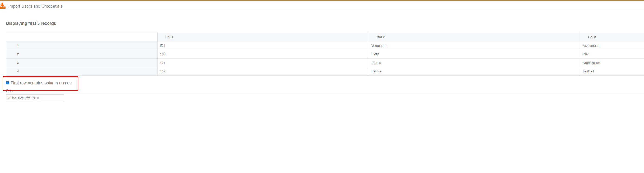This screenshot has height=173, width=644.
Task: Click row number 1 in the table
Action: click(82, 46)
